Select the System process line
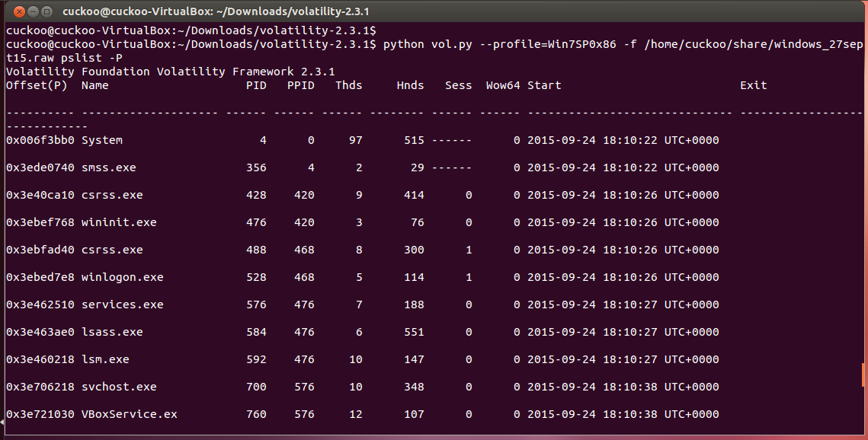The image size is (868, 440). point(101,140)
